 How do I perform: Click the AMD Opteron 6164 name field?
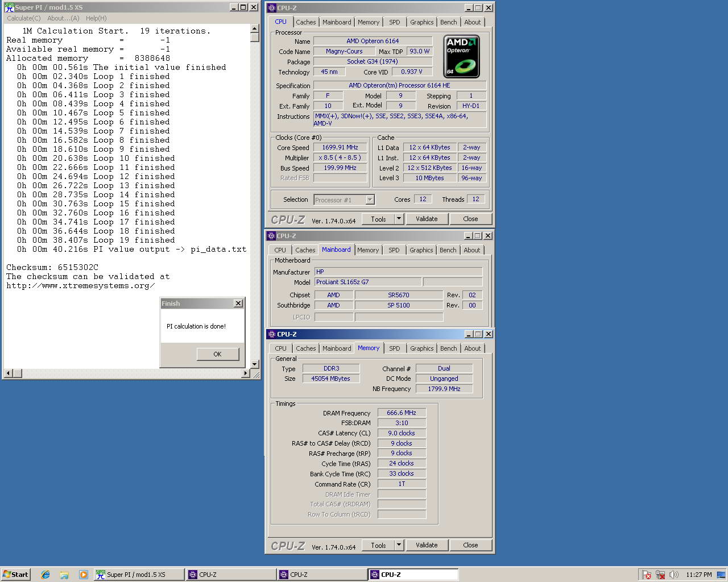pyautogui.click(x=373, y=41)
